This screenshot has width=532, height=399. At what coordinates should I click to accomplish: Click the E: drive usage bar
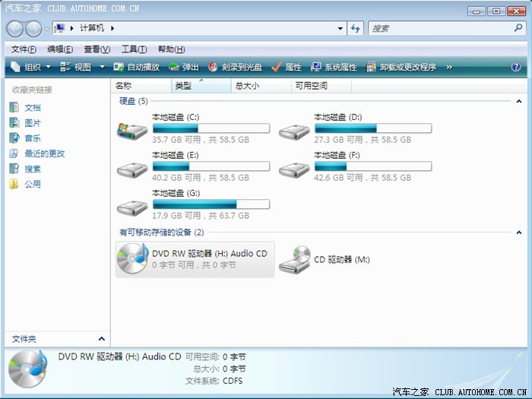click(211, 166)
